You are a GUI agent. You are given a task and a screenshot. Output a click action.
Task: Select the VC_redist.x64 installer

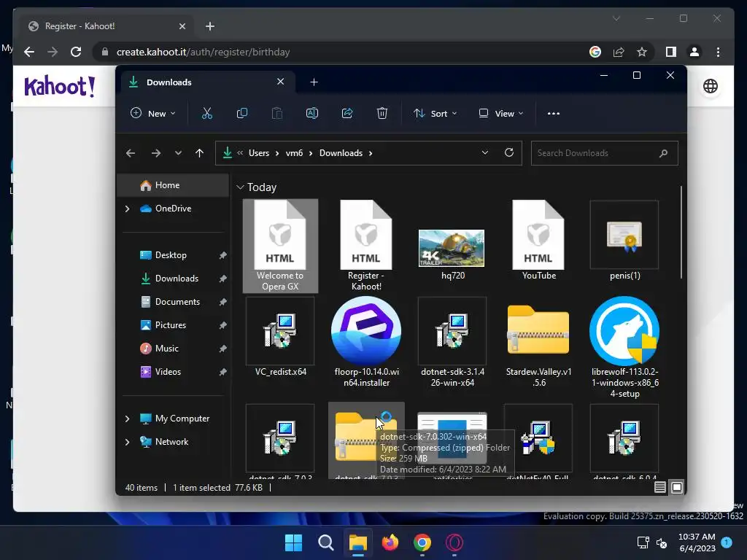click(280, 337)
